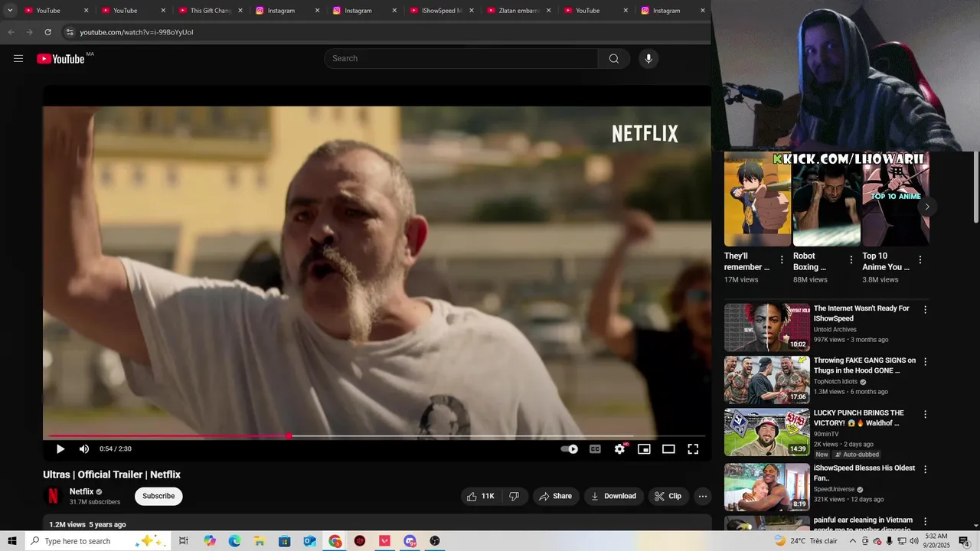Open the Netflix channel avatar
980x551 pixels.
(53, 496)
